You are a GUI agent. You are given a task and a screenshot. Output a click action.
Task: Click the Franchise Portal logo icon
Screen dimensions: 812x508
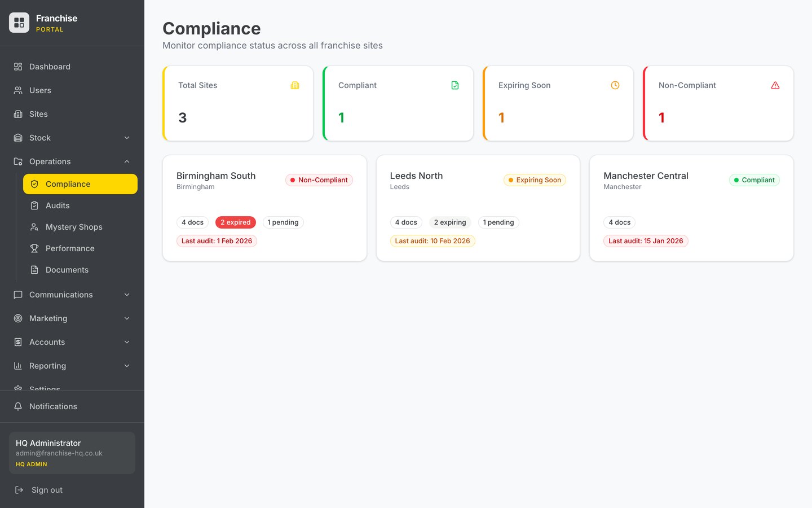tap(19, 23)
